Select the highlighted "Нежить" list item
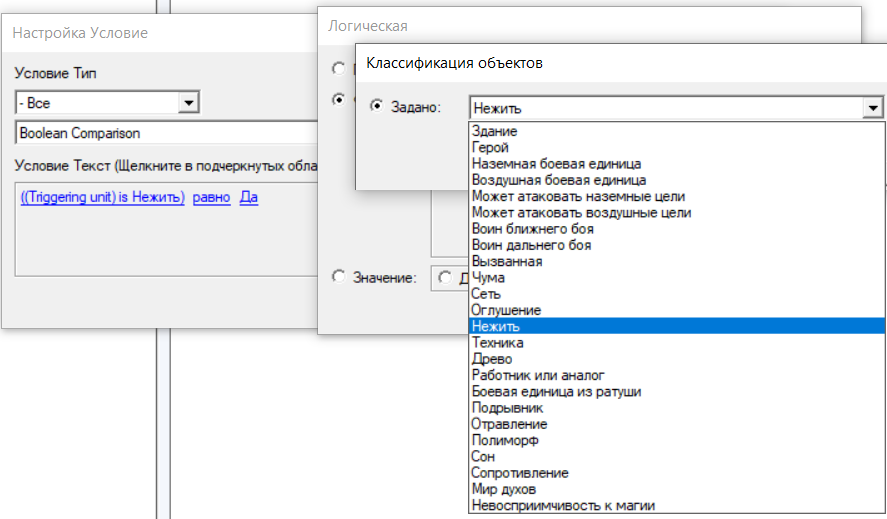Screen dimensions: 887x519 pyautogui.click(x=496, y=326)
